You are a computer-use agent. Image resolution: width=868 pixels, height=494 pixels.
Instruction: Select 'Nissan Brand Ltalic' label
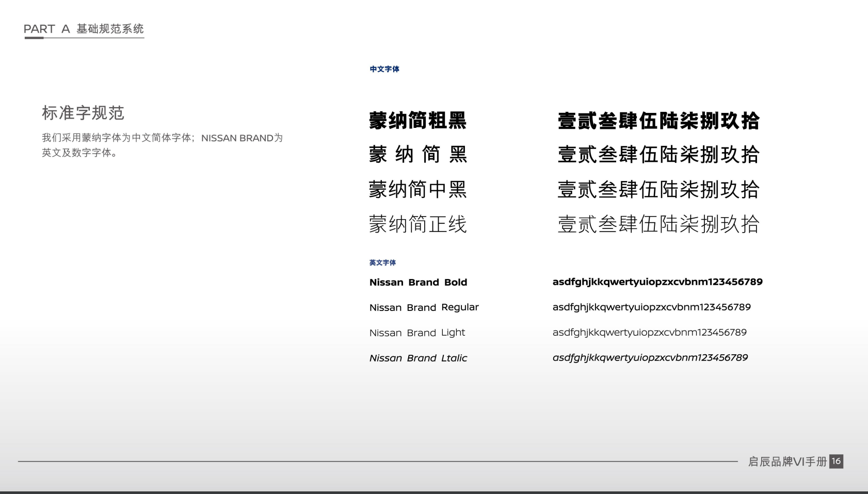click(419, 358)
